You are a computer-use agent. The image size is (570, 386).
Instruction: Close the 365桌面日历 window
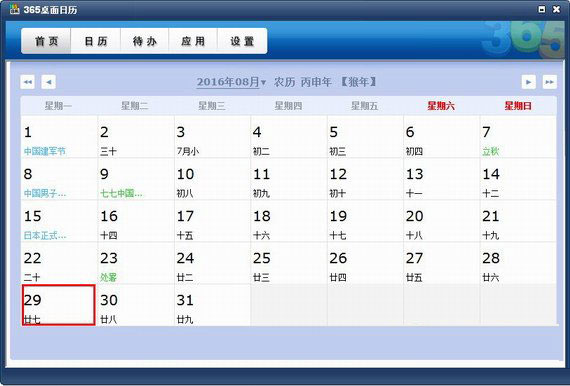point(557,9)
